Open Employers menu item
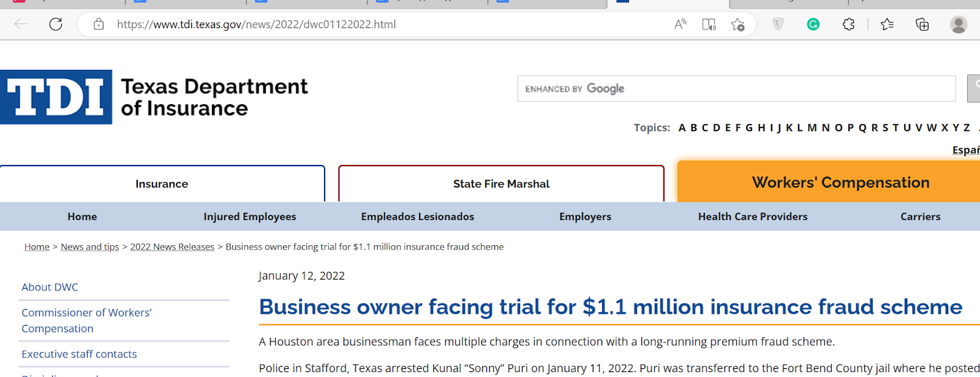The width and height of the screenshot is (980, 377). click(585, 216)
